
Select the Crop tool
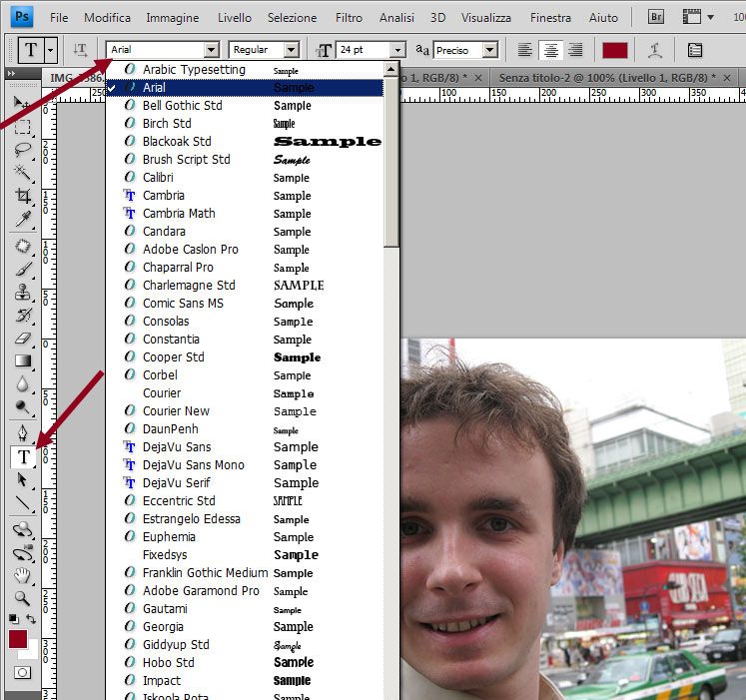[22, 196]
